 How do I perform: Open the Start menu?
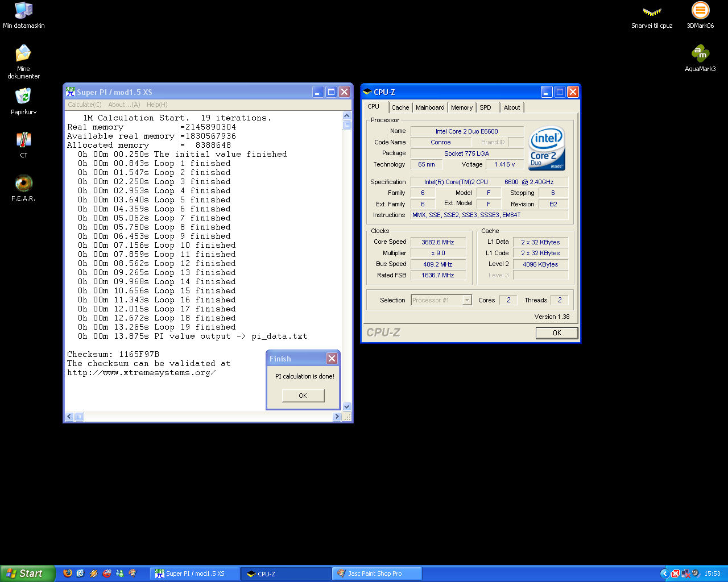coord(28,573)
